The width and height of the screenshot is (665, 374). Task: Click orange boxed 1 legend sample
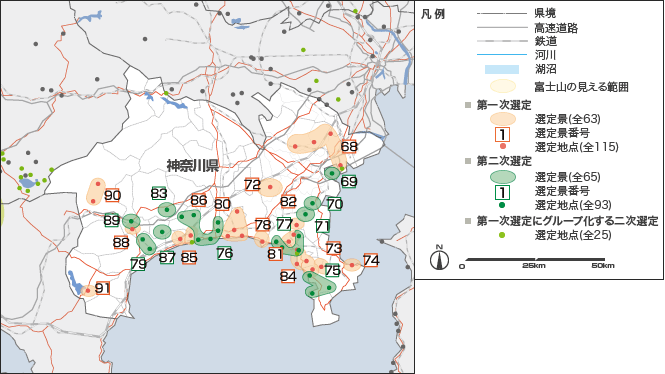pos(503,135)
